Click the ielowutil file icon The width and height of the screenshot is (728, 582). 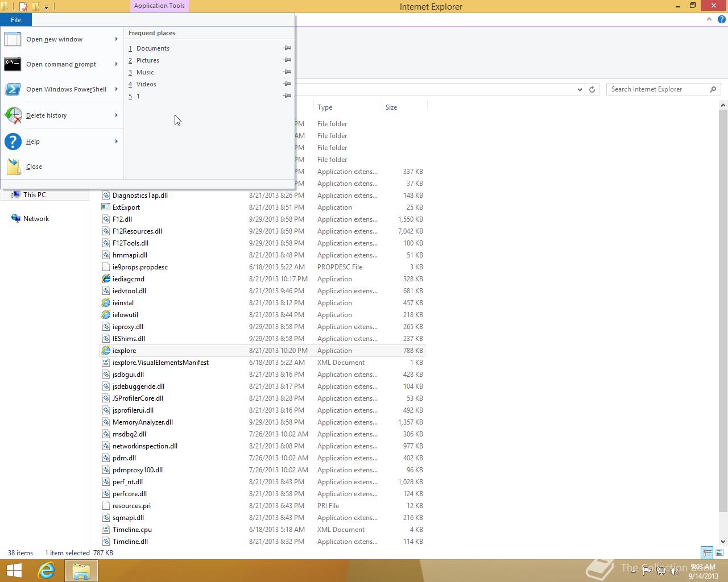point(106,315)
